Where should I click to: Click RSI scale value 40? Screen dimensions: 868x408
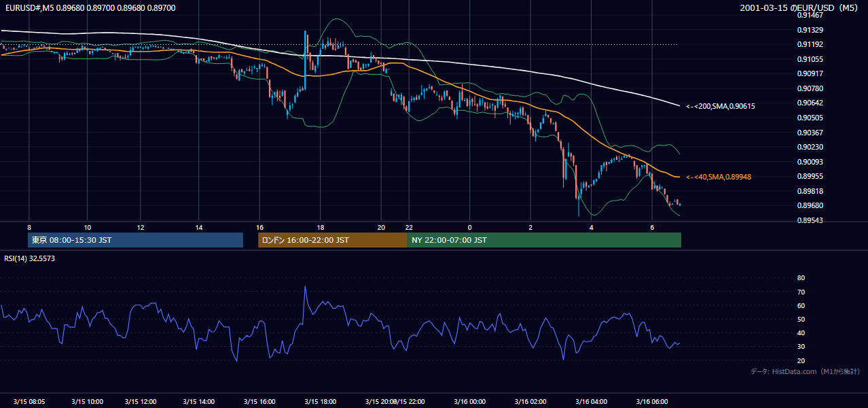point(801,333)
